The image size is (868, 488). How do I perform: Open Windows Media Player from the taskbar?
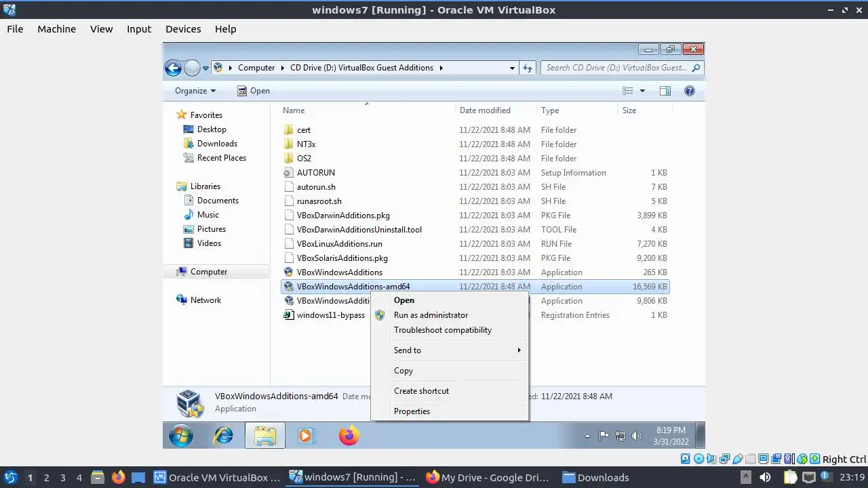pyautogui.click(x=307, y=435)
